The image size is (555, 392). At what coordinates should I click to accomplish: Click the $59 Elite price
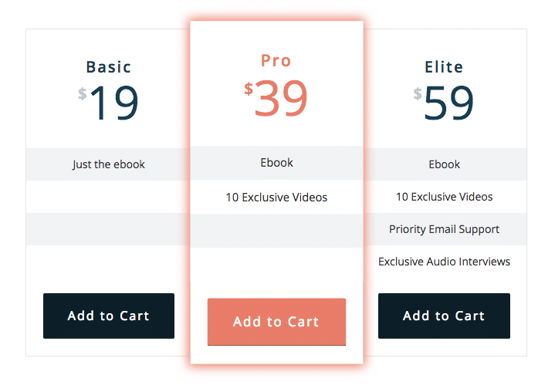[444, 103]
